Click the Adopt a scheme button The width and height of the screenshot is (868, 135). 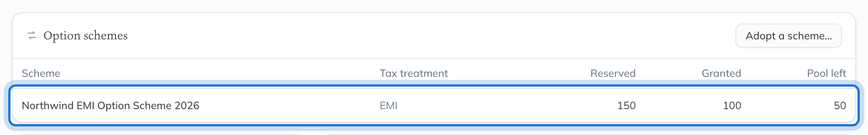[789, 36]
